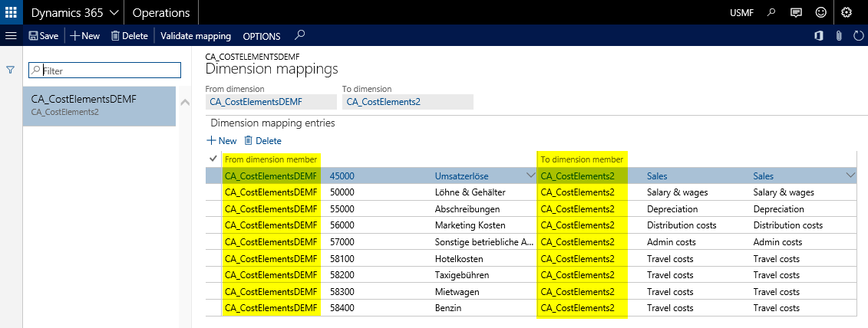Open the search icon in action bar
The image size is (868, 328).
(300, 35)
